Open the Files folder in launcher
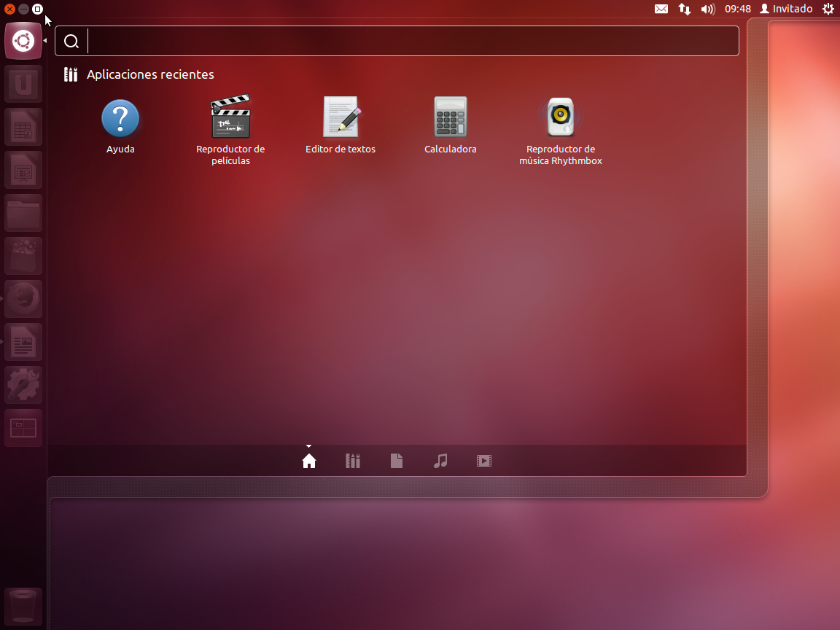The height and width of the screenshot is (630, 840). pyautogui.click(x=23, y=213)
